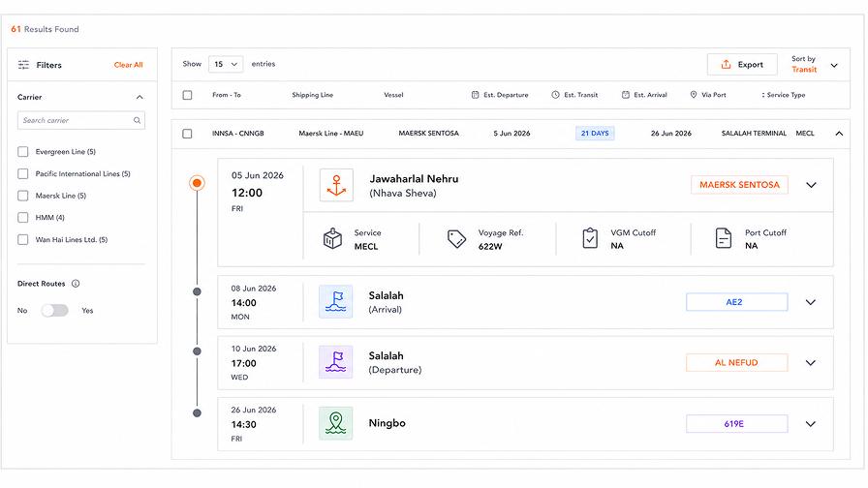868x488 pixels.
Task: Click orange origin marker on route timeline
Action: tap(197, 183)
